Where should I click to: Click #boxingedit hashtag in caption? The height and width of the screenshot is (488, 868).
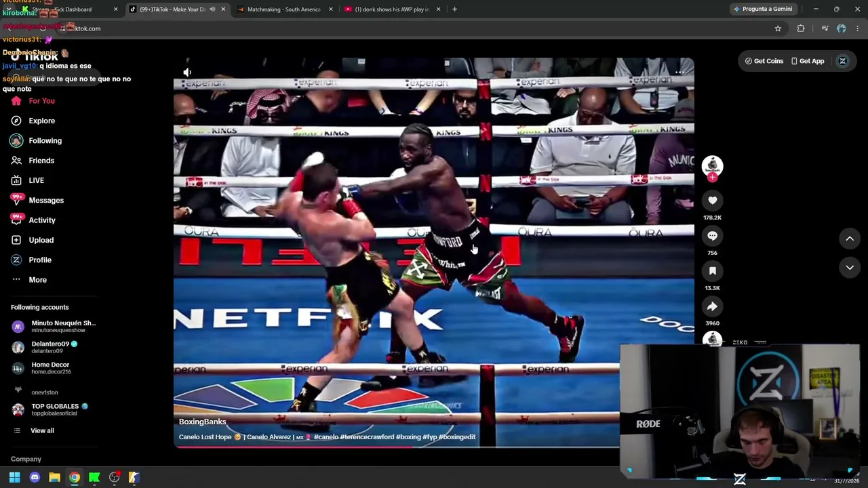[x=457, y=437]
